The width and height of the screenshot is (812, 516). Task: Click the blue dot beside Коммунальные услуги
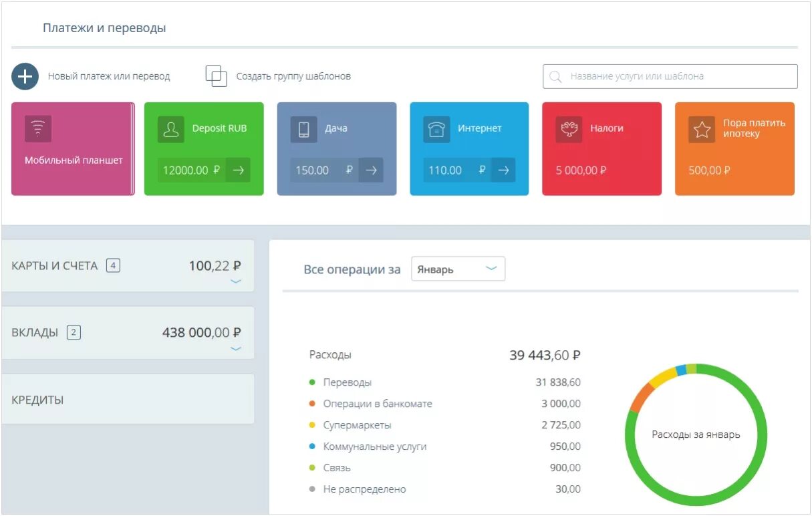coord(312,446)
